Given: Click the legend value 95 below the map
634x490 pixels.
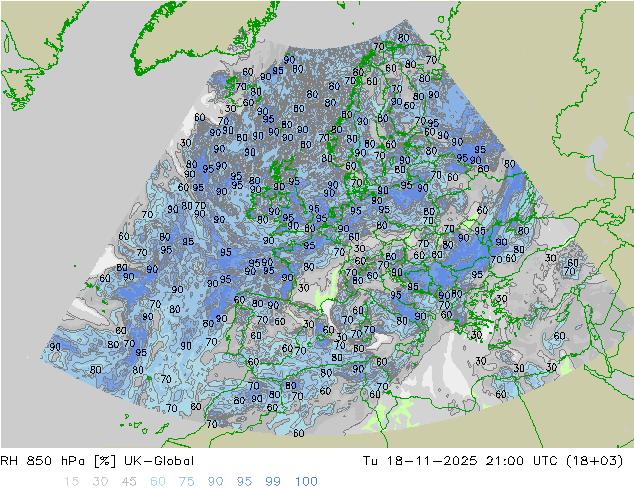Looking at the screenshot, I should pyautogui.click(x=244, y=482).
